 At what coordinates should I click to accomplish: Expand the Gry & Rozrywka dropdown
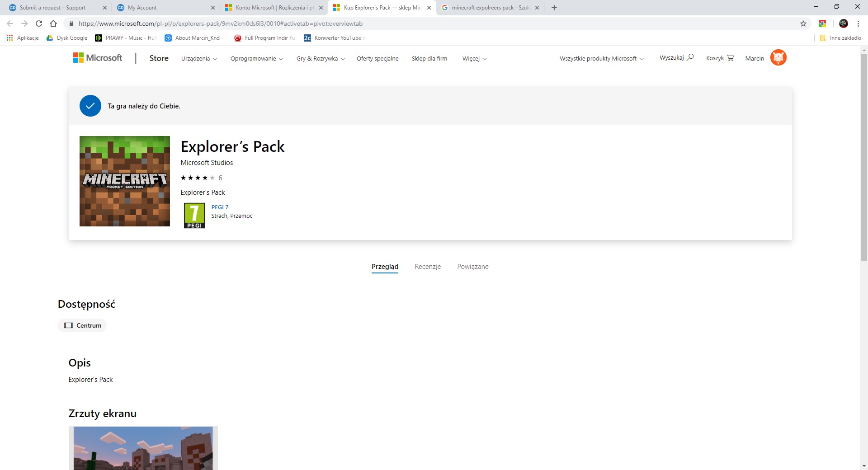coord(321,59)
